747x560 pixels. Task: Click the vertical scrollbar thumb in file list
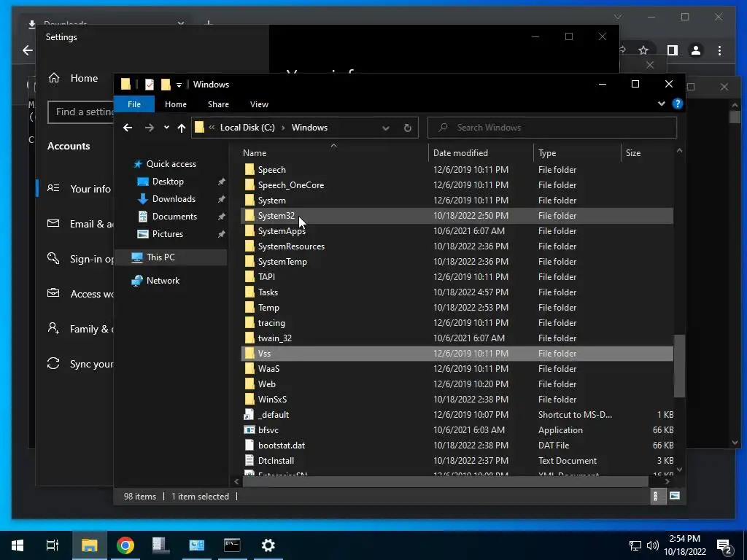coord(679,366)
